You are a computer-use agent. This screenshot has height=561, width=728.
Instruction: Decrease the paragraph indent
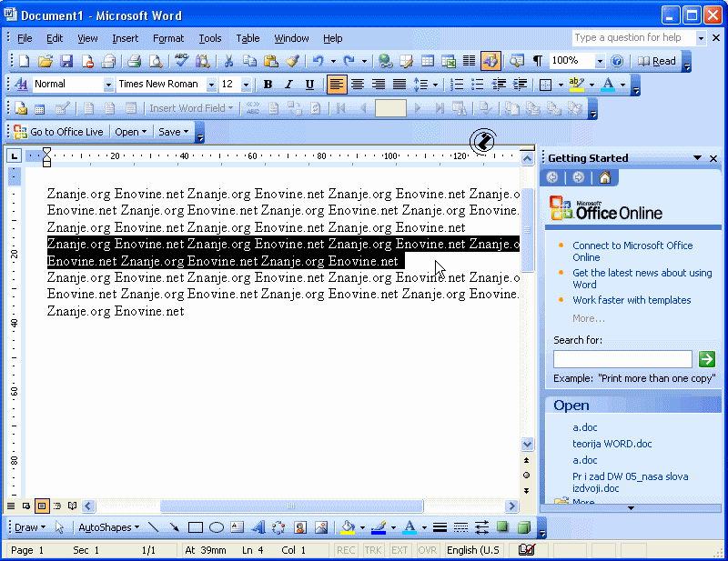click(x=499, y=84)
